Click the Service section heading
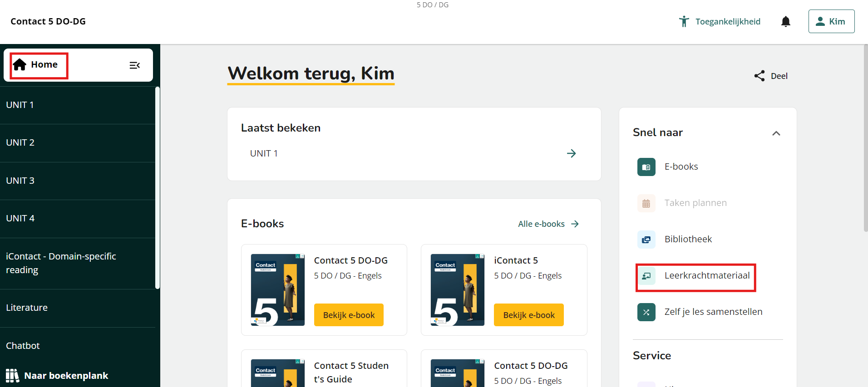This screenshot has width=868, height=387. (x=652, y=356)
